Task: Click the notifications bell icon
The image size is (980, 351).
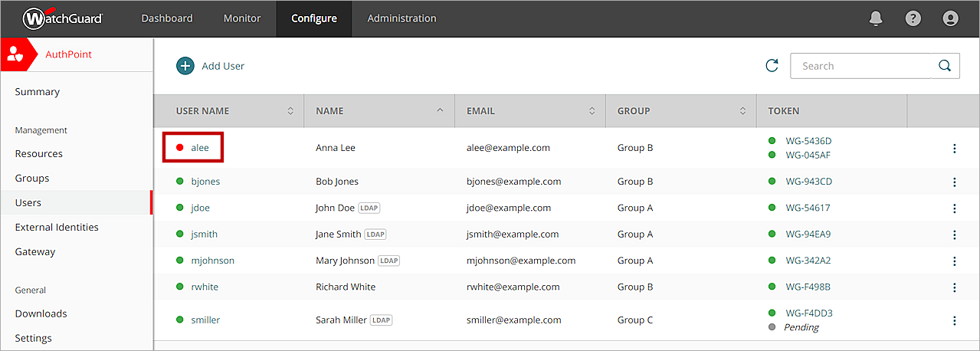Action: pyautogui.click(x=876, y=18)
